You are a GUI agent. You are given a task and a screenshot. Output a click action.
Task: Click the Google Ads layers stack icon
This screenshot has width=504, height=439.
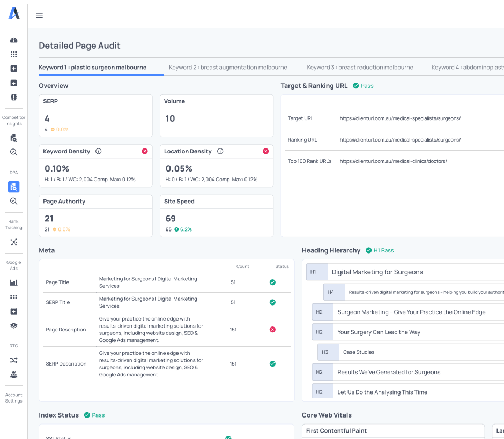coord(14,325)
